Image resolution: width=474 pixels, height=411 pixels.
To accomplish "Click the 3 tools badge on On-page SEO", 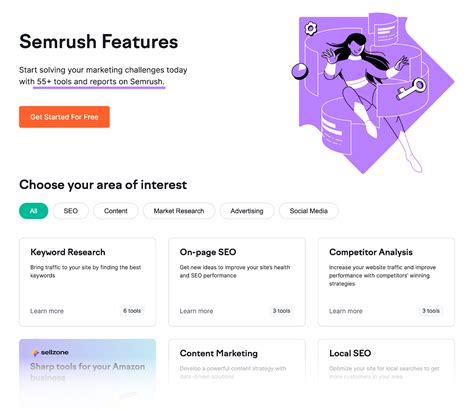I will [281, 311].
